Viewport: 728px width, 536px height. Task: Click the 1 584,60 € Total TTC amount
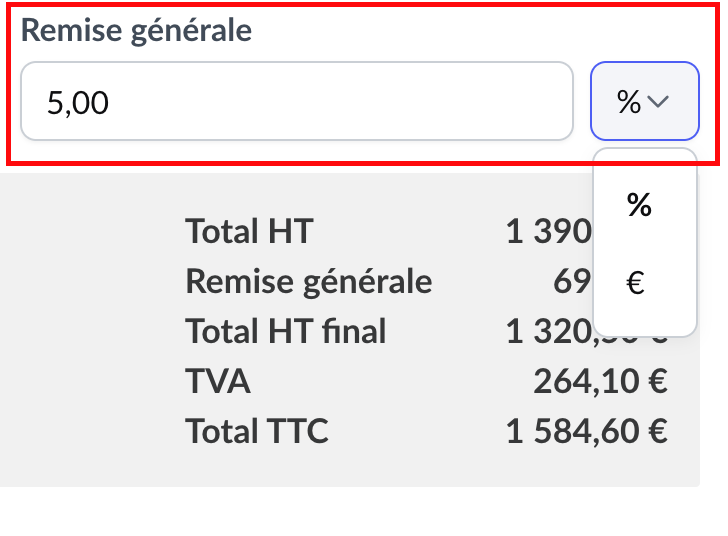click(587, 431)
